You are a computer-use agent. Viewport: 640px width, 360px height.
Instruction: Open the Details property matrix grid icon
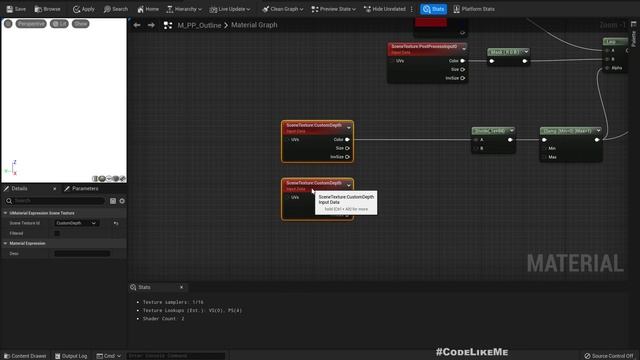coord(113,201)
